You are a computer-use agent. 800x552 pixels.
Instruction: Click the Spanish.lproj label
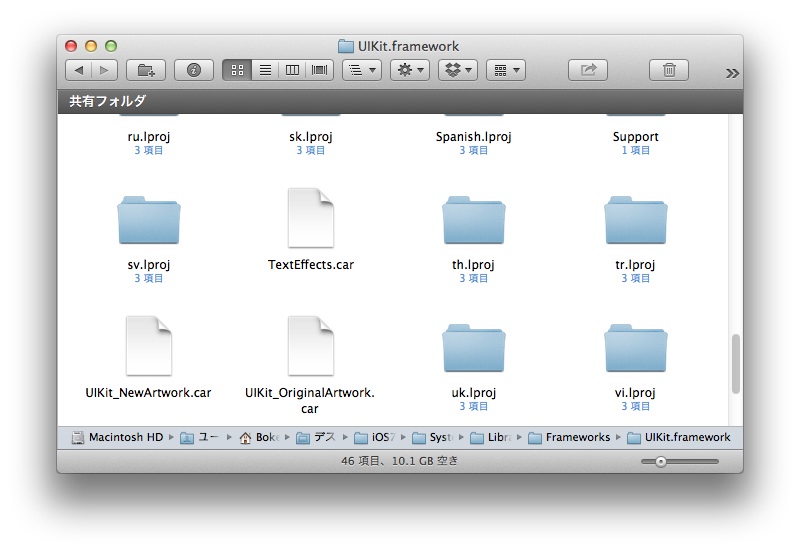coord(473,137)
